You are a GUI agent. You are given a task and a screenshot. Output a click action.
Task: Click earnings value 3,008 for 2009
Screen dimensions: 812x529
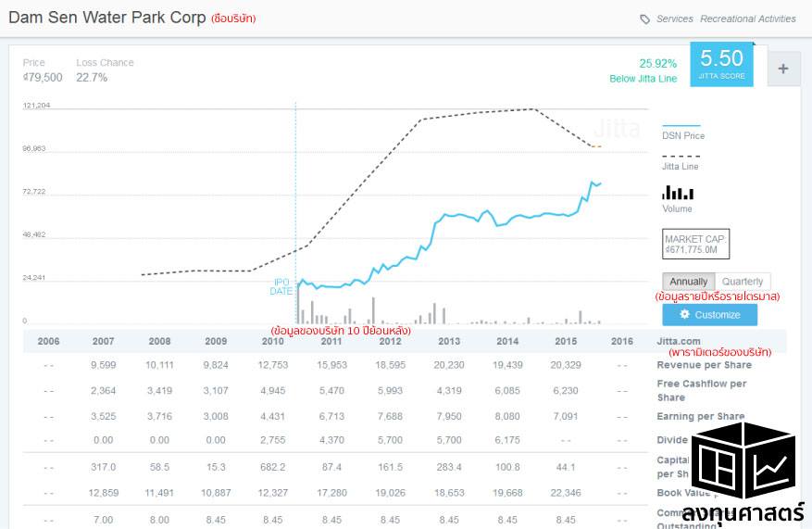coord(216,416)
